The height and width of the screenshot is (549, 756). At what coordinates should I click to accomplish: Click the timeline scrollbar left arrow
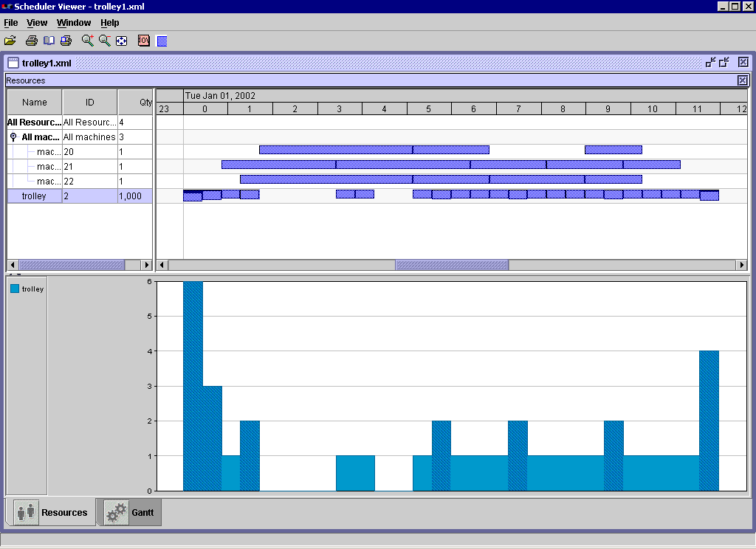(162, 265)
